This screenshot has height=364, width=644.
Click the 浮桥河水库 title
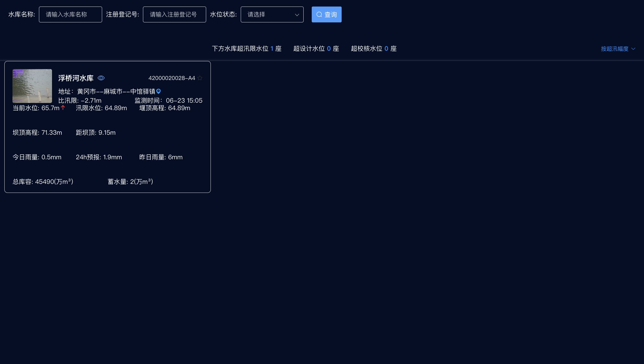point(76,78)
